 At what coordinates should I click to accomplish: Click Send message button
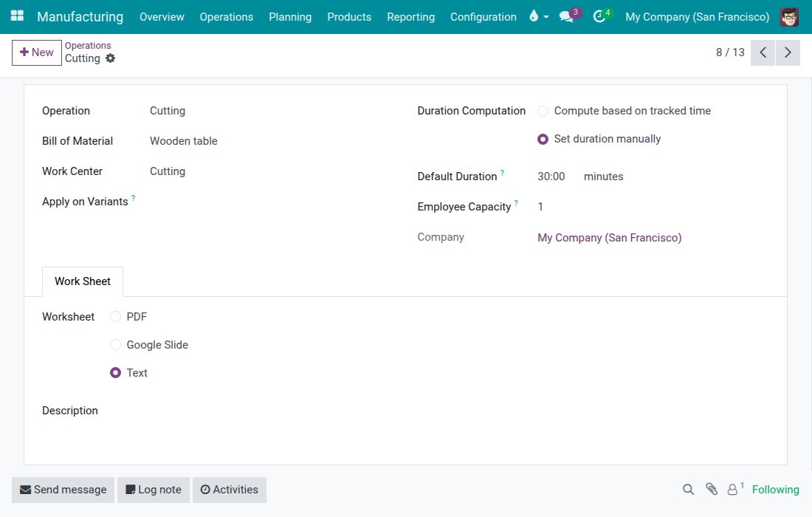pyautogui.click(x=63, y=490)
